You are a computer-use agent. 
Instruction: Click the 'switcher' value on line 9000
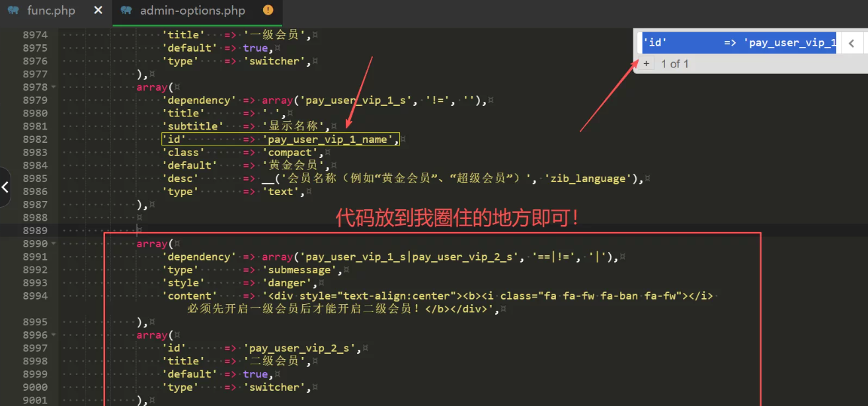(275, 387)
